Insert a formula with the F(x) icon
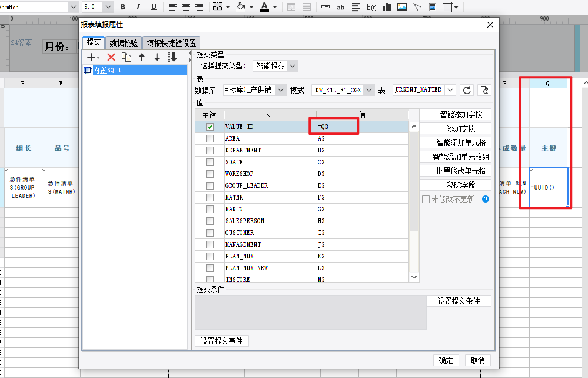 tap(371, 6)
